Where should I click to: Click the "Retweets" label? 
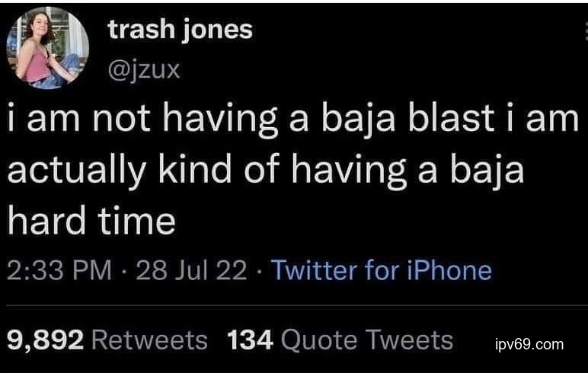[x=149, y=340]
